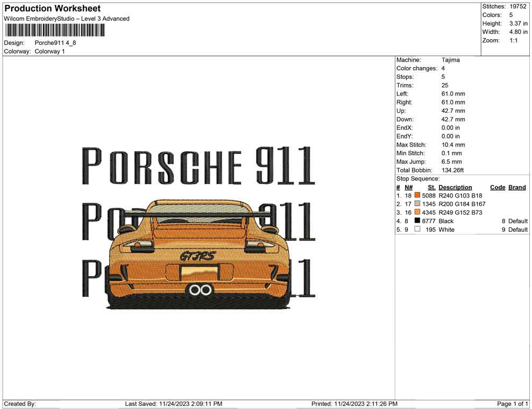Screen dimensions: 532x409
Task: Select the White thread swatch
Action: click(417, 229)
